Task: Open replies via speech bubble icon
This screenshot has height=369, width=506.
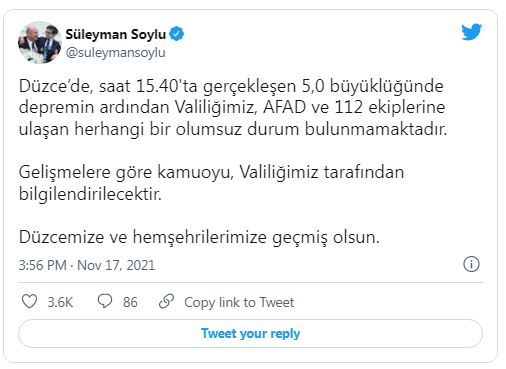Action: click(105, 301)
